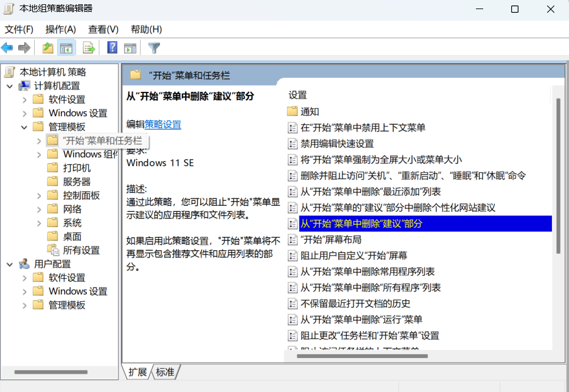Collapse the 计算机配置 tree node
Viewport: 569px width, 392px height.
10,86
